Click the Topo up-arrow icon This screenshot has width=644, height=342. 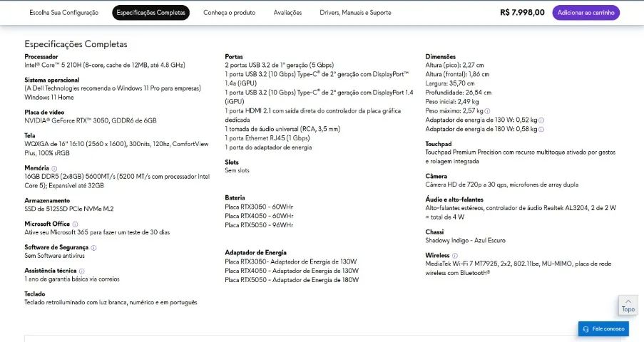tap(628, 301)
